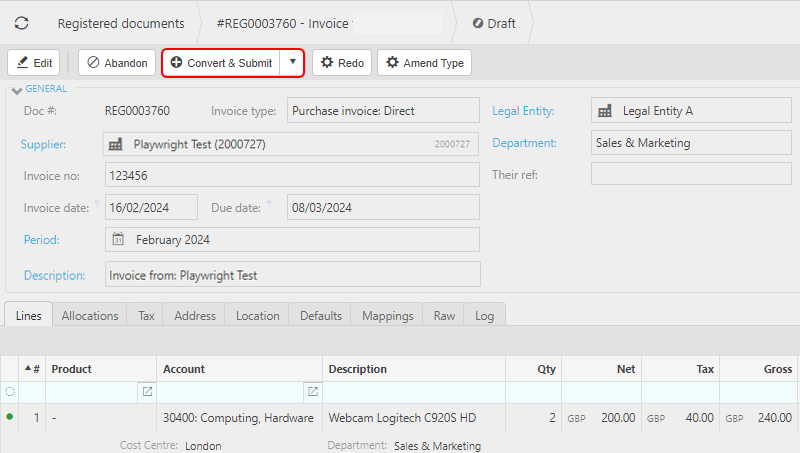Click the building icon in Supplier field
800x453 pixels.
point(118,144)
